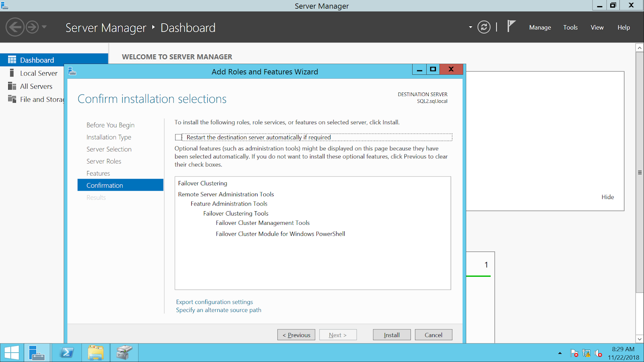Launch Windows PowerShell from the taskbar
Screen dimensions: 644x362
[x=66, y=352]
